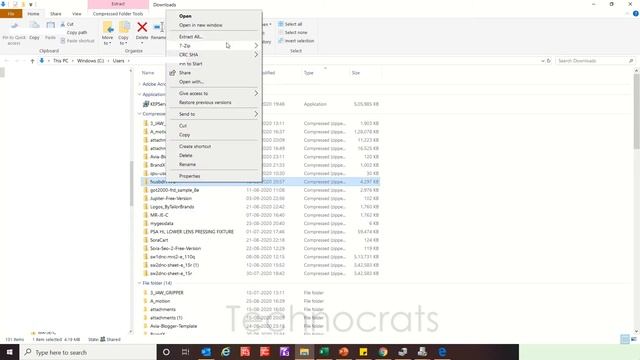640x360 pixels.
Task: Click Invert selection in the ribbon
Action: point(296,41)
